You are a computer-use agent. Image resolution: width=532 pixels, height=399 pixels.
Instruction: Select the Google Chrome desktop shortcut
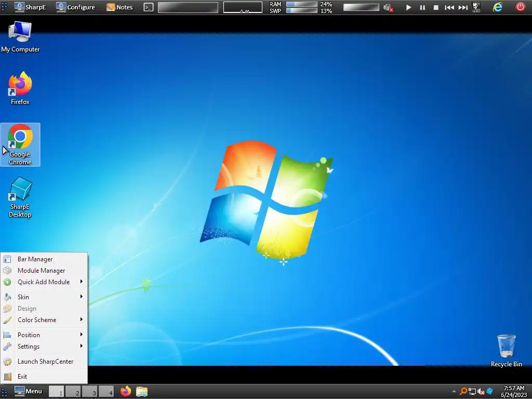[x=20, y=144]
